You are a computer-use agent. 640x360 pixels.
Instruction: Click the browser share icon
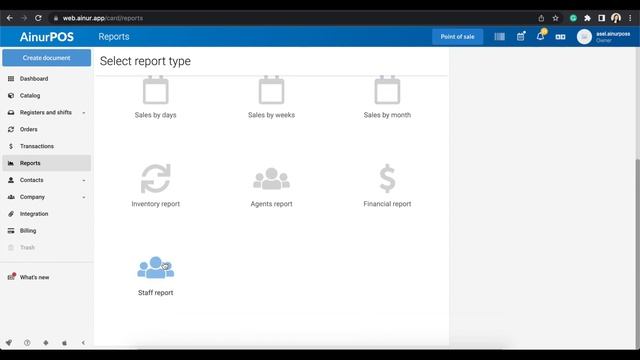[541, 18]
